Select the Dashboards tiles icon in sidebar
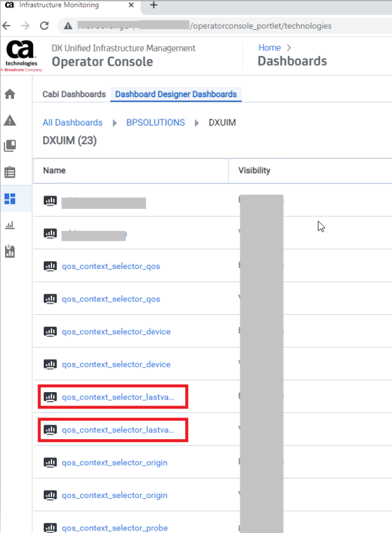The image size is (392, 533). click(10, 199)
